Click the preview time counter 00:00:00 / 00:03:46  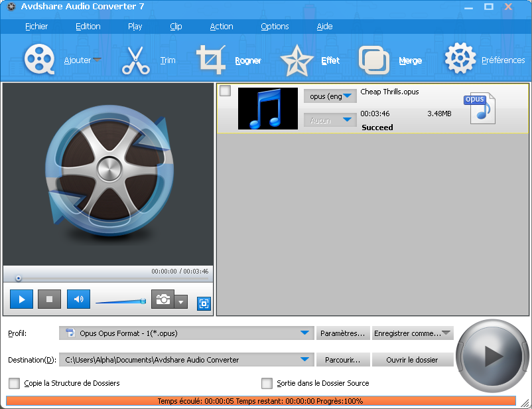[x=180, y=271]
